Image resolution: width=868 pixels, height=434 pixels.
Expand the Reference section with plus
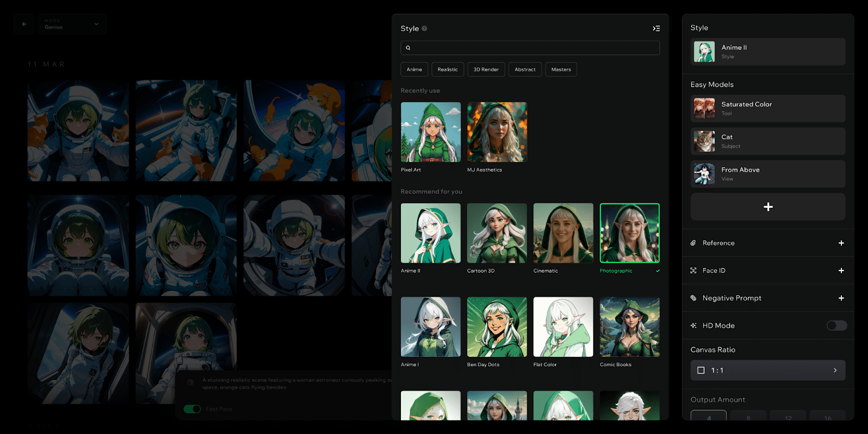pyautogui.click(x=841, y=243)
